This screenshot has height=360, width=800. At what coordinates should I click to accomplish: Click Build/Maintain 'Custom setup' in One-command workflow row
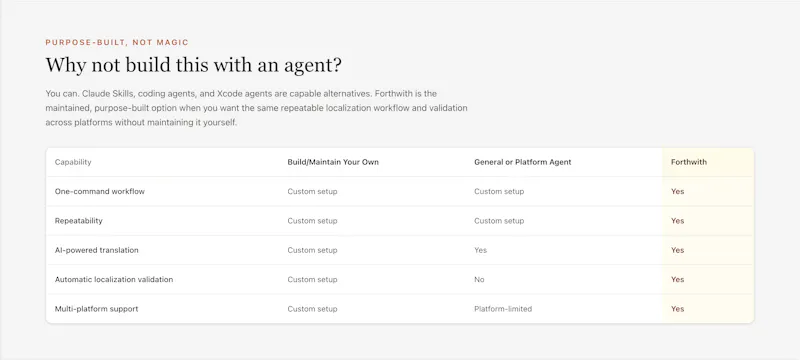(312, 191)
